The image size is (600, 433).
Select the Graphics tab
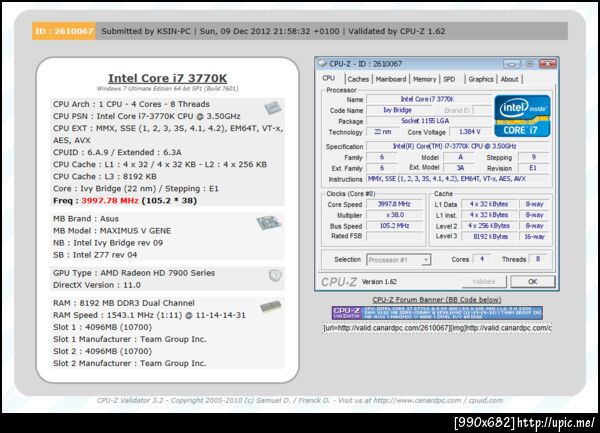point(481,79)
